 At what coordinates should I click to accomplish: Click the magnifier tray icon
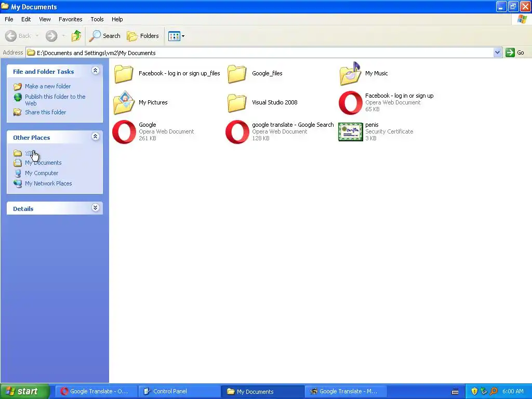point(494,391)
